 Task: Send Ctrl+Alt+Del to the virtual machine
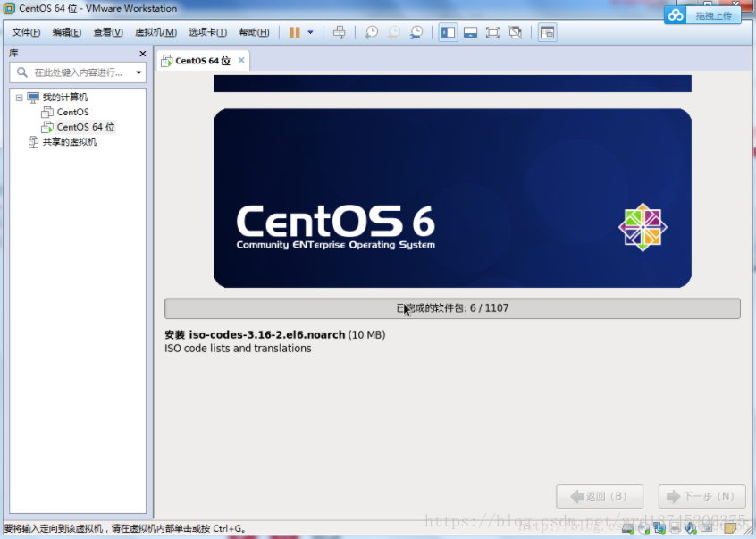click(x=339, y=32)
